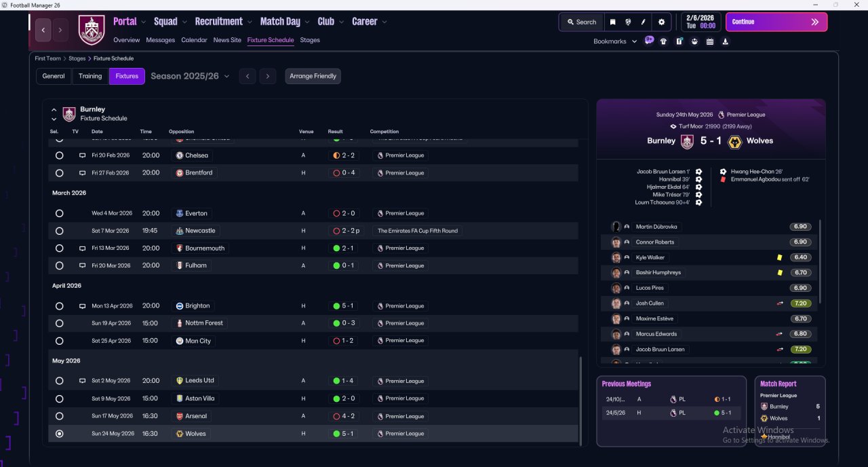
Task: Open settings gear icon
Action: (x=662, y=22)
